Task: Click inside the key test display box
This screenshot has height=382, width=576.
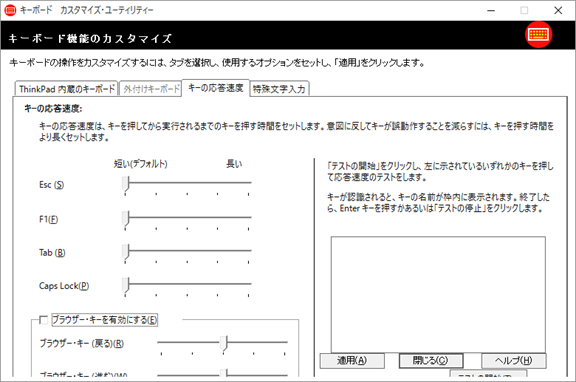Action: [438, 295]
